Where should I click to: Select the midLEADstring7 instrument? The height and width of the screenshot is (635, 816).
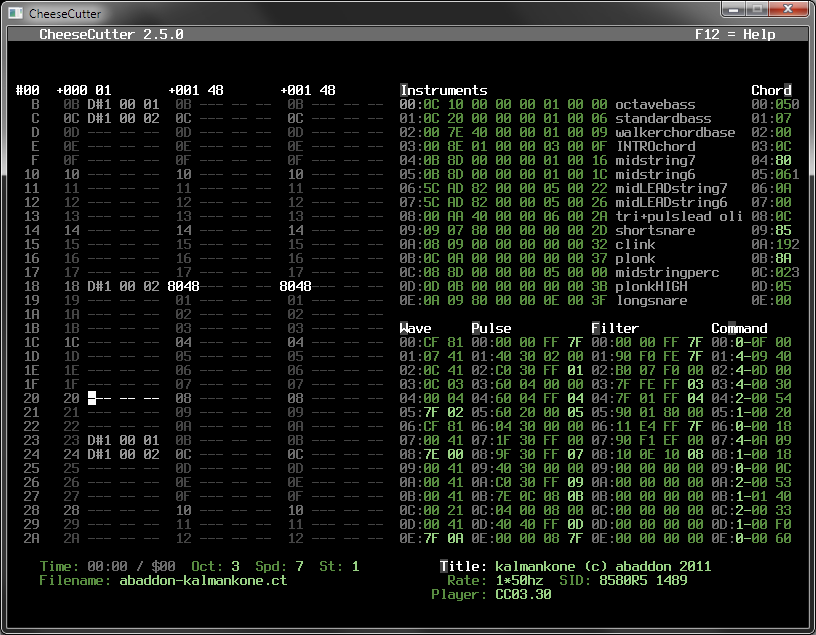(x=563, y=188)
